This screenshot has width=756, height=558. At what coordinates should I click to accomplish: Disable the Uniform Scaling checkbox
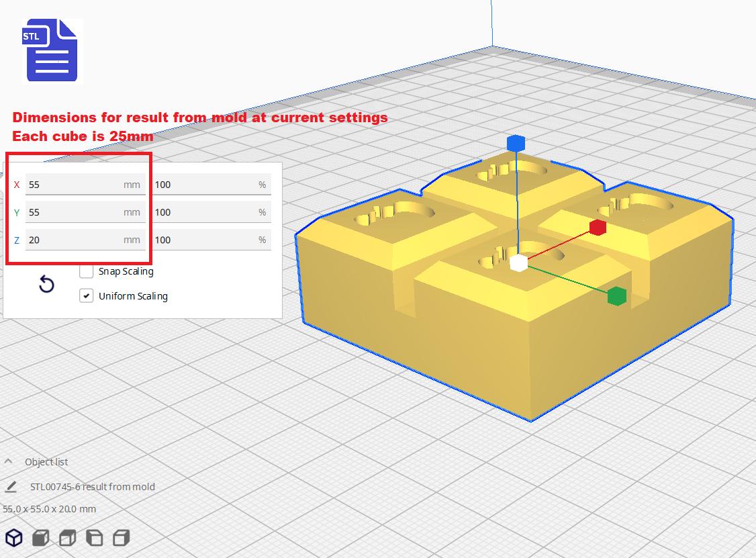(87, 295)
